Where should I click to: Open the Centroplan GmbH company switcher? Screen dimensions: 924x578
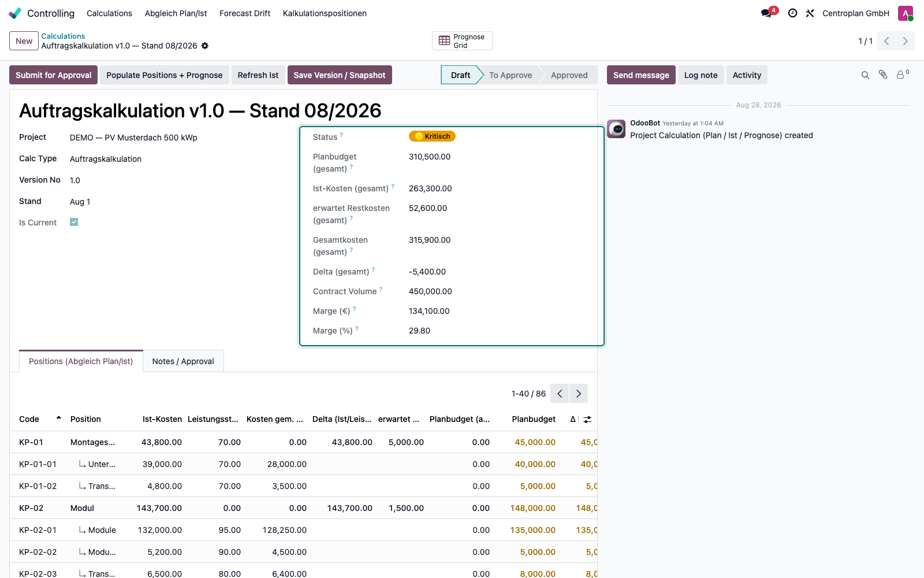(856, 13)
